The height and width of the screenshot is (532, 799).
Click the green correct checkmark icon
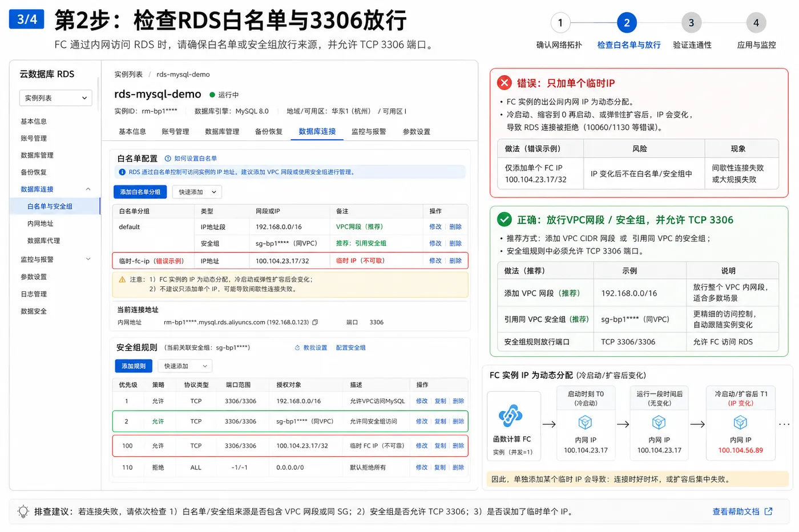(x=505, y=220)
